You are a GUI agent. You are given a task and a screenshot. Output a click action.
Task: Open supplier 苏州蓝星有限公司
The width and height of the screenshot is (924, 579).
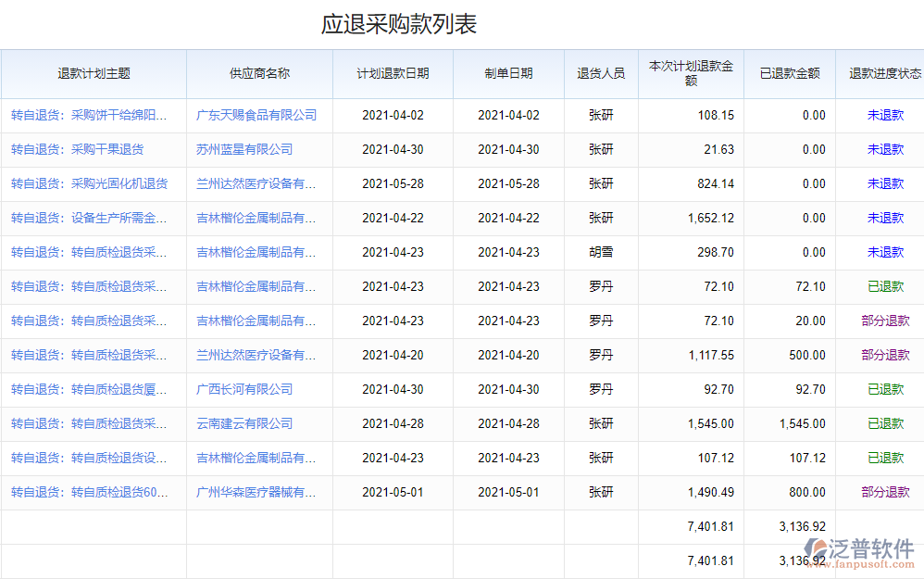[x=244, y=150]
